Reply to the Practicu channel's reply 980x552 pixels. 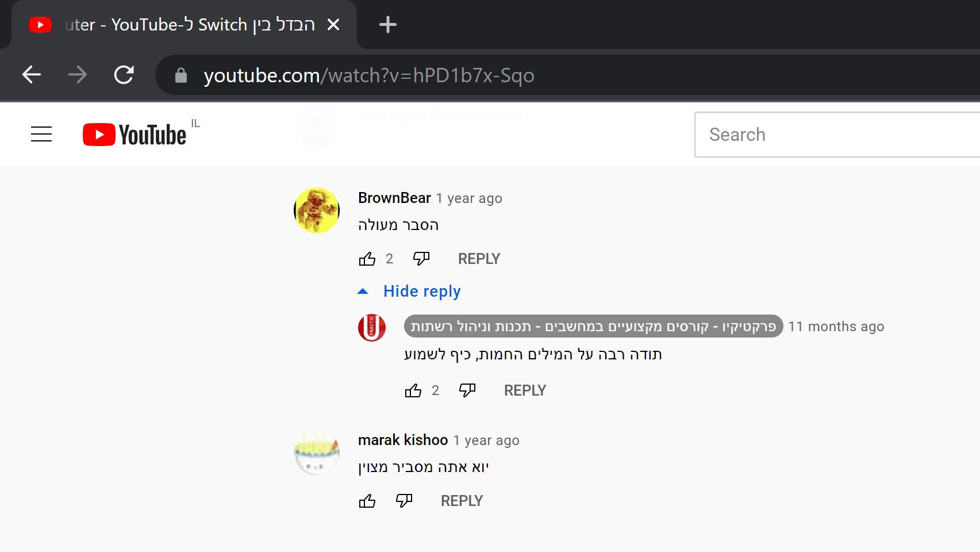525,390
